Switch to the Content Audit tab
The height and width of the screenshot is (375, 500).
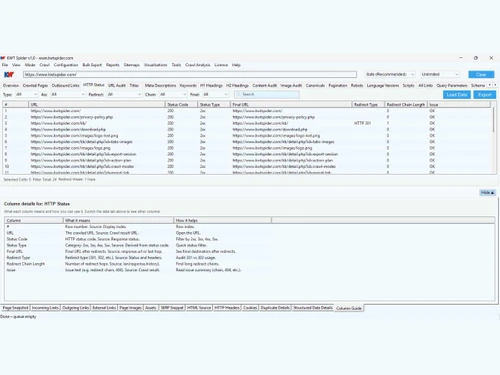265,86
